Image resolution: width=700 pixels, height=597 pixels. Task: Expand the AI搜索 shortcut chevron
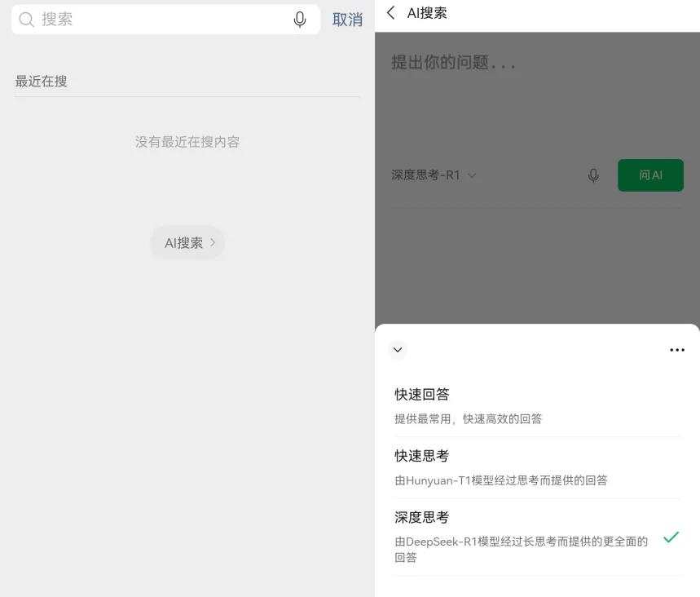click(x=214, y=242)
